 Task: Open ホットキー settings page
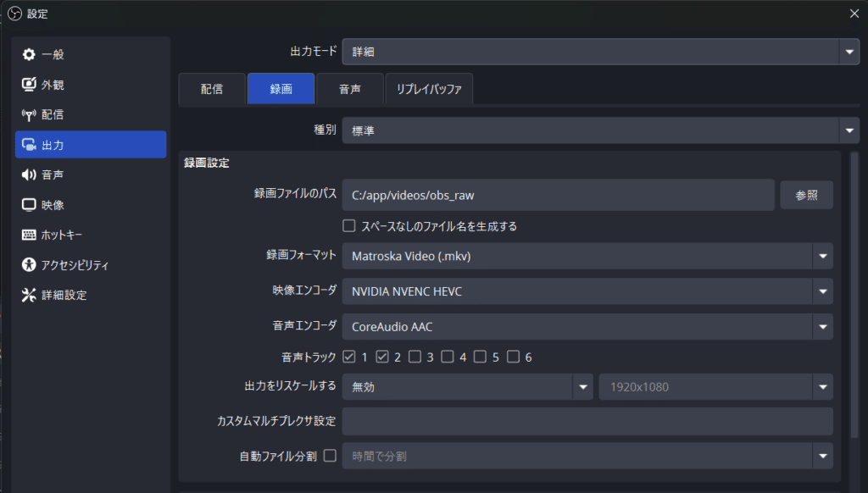[x=91, y=235]
